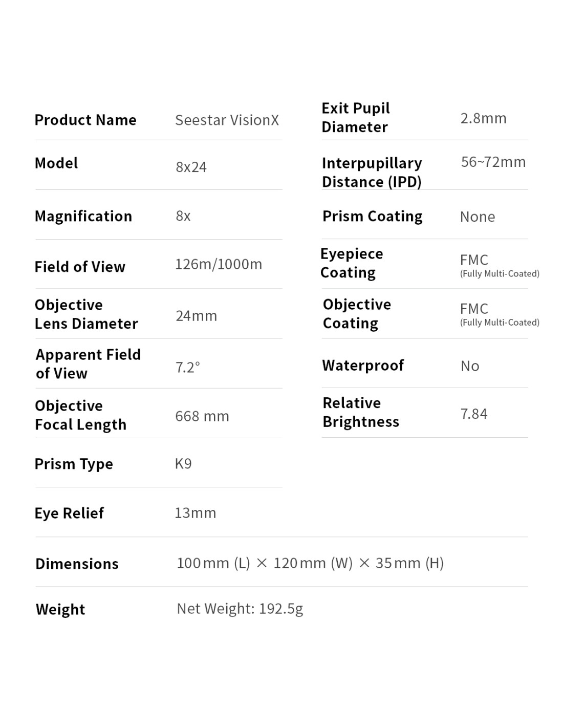
Task: Click the Waterproof label
Action: click(x=363, y=365)
